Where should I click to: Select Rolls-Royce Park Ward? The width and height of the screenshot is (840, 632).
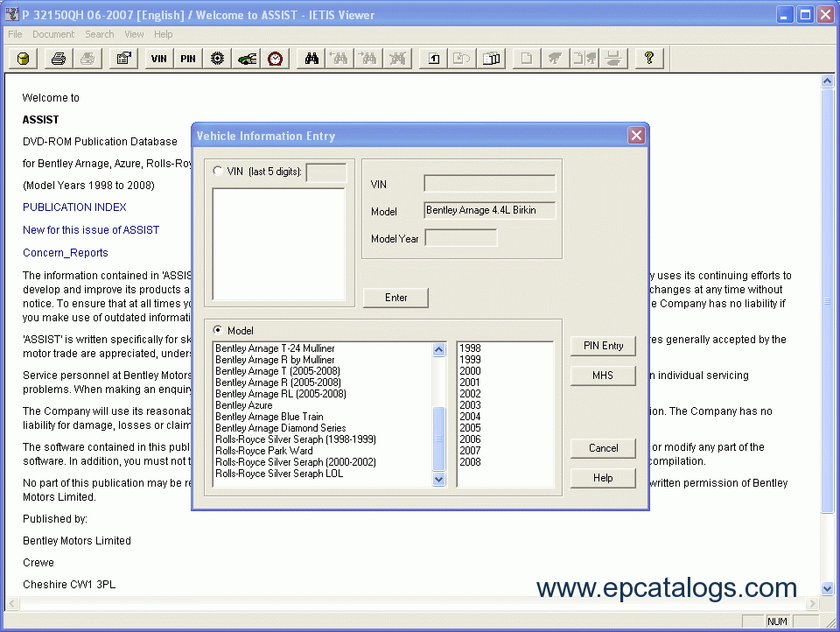point(264,451)
